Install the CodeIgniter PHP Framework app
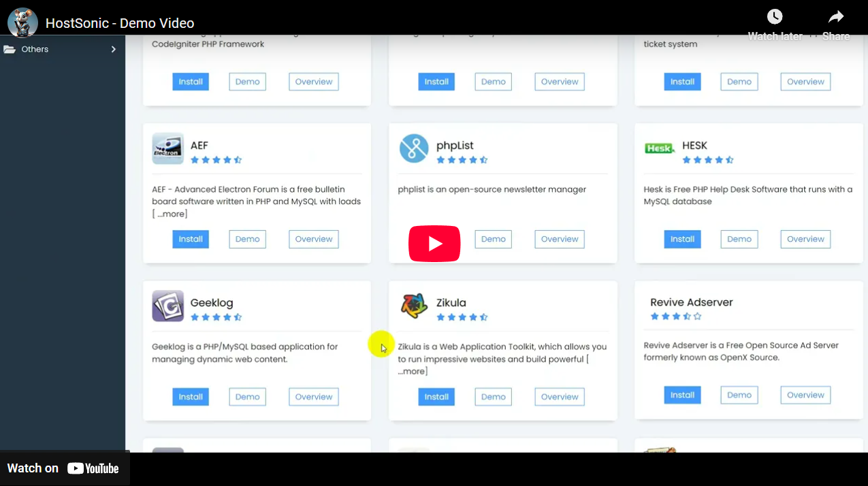Viewport: 868px width, 486px height. point(191,82)
